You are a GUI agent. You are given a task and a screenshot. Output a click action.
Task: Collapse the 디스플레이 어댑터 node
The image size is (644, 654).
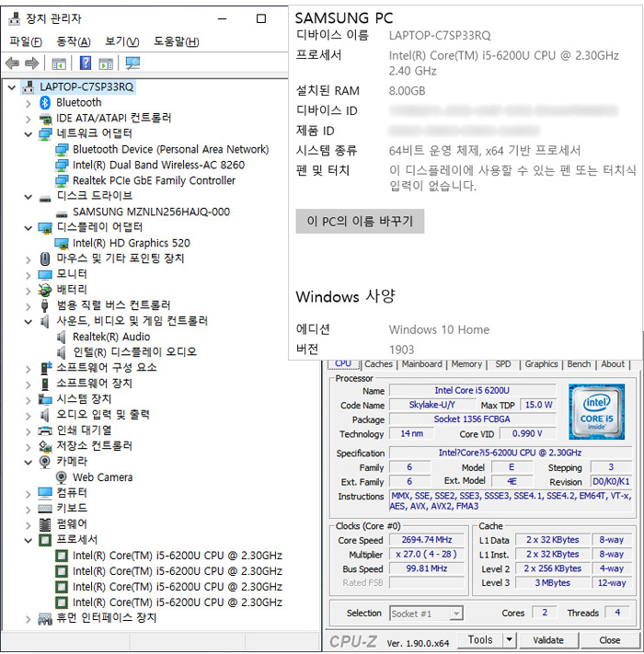28,228
